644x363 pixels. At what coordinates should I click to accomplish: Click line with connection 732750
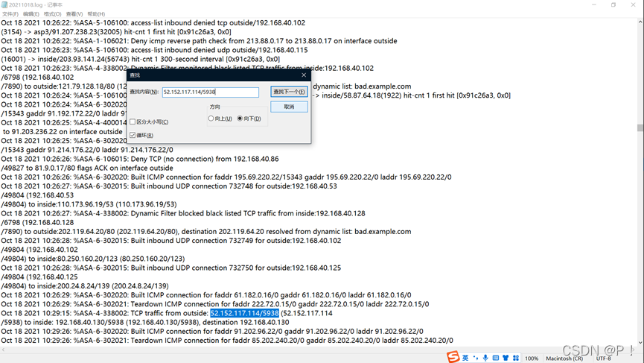point(170,268)
